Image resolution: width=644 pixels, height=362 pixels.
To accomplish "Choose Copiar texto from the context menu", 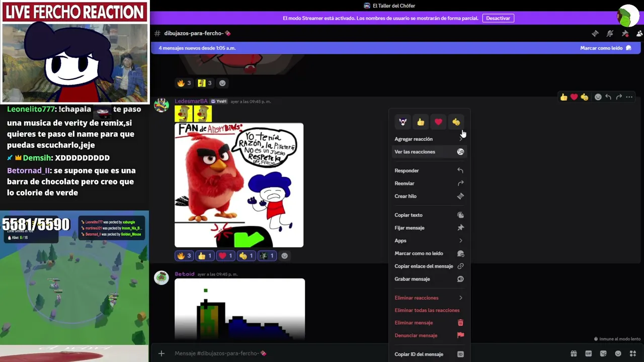I will (429, 215).
